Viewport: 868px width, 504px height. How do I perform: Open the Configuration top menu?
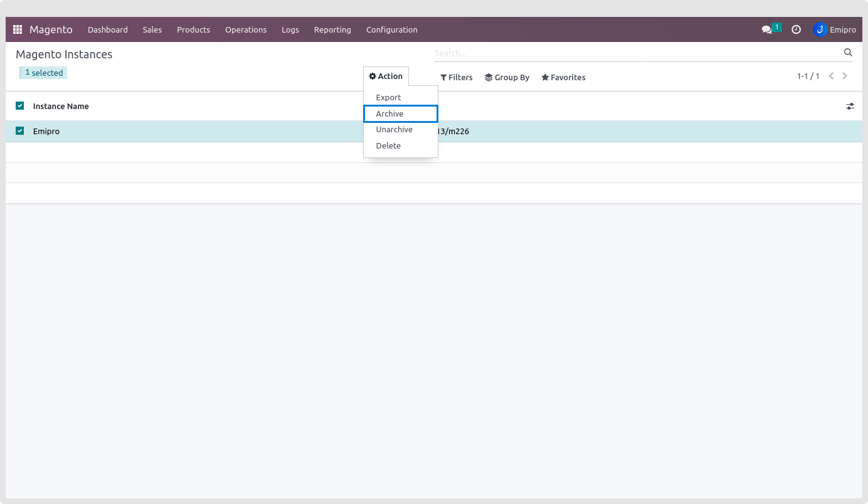(391, 29)
